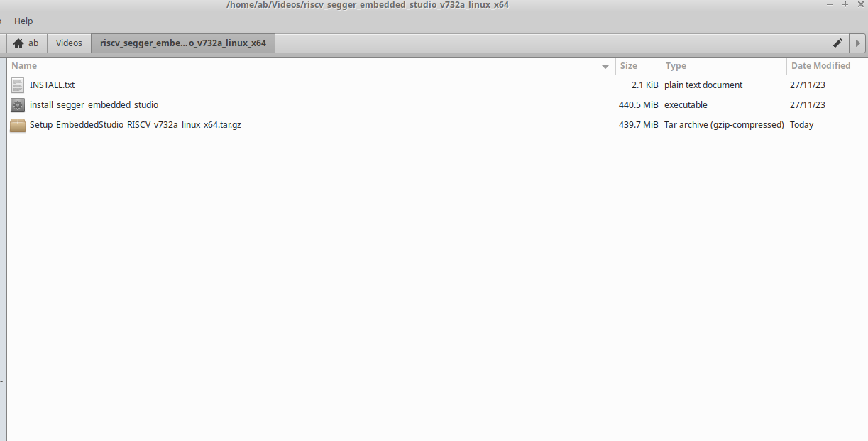
Task: Click the executable type cell
Action: (x=686, y=105)
